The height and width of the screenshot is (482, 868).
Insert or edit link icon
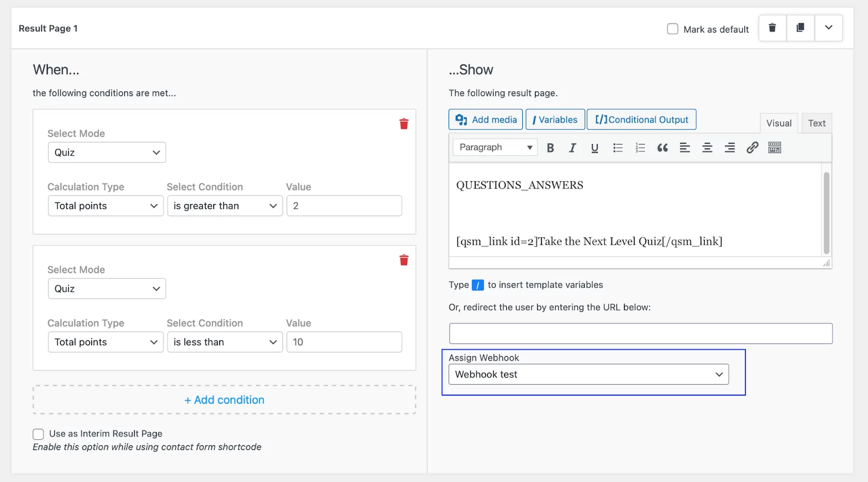point(752,148)
